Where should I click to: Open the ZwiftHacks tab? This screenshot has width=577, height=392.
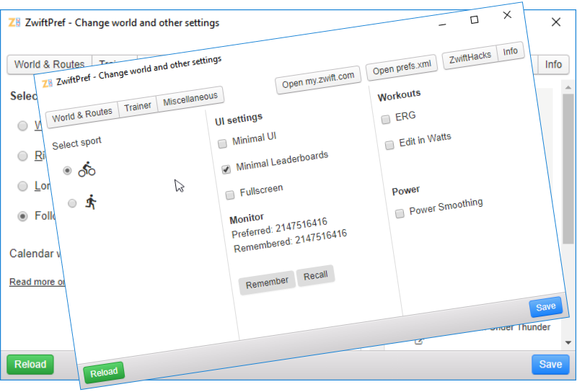[x=470, y=58]
